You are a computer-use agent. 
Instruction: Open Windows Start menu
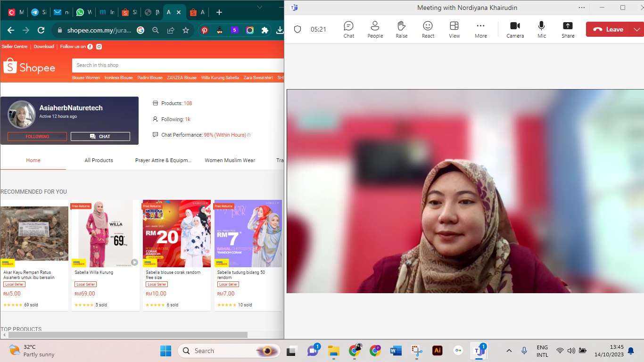165,351
